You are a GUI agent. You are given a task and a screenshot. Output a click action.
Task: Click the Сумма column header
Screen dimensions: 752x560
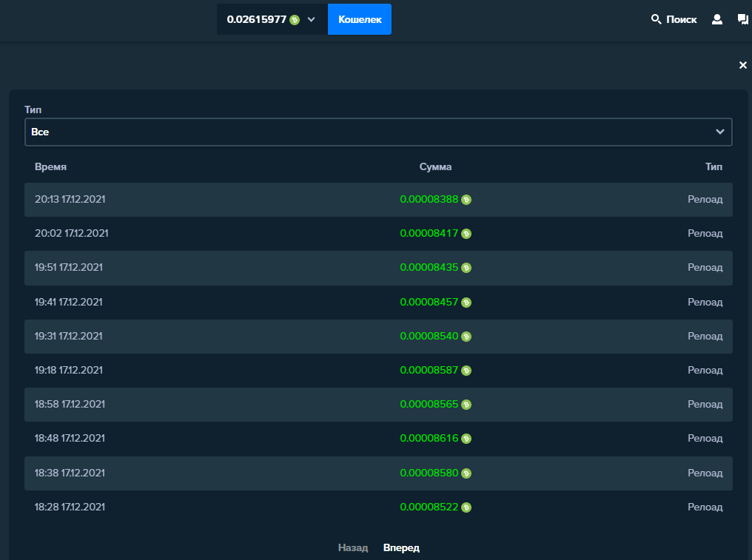[x=435, y=167]
